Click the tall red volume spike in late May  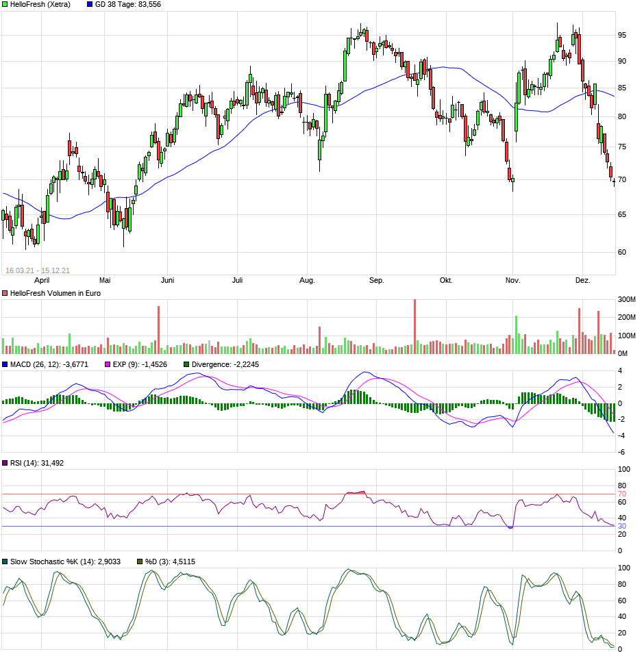pyautogui.click(x=158, y=330)
